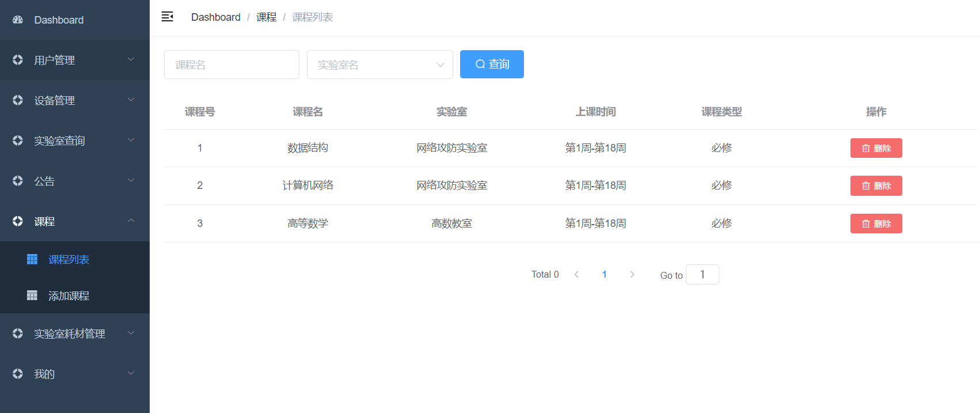Click the 操作 column header
Screen dimensions: 980x413
tap(876, 112)
